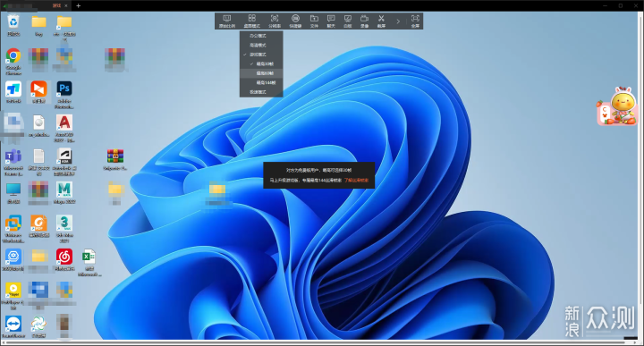644x346 pixels.
Task: Open the Recycle Bin desktop icon
Action: coord(13,25)
